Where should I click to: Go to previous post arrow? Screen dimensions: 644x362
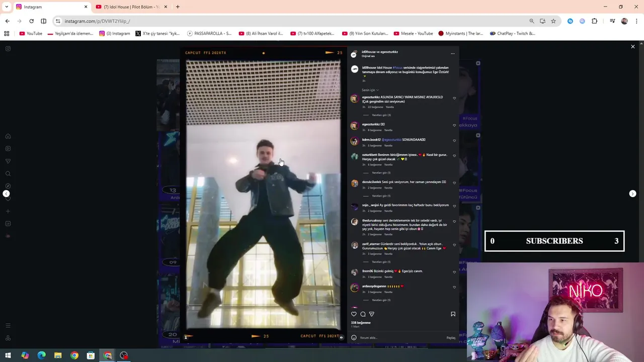(x=6, y=194)
